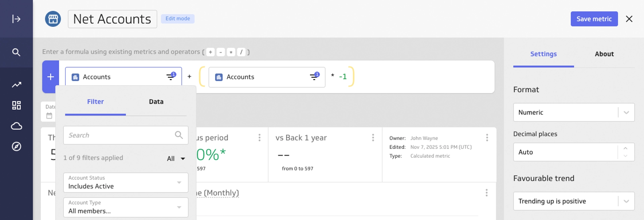Open dashboards icon in sidebar
Screen dimensions: 644x220
pos(16,105)
